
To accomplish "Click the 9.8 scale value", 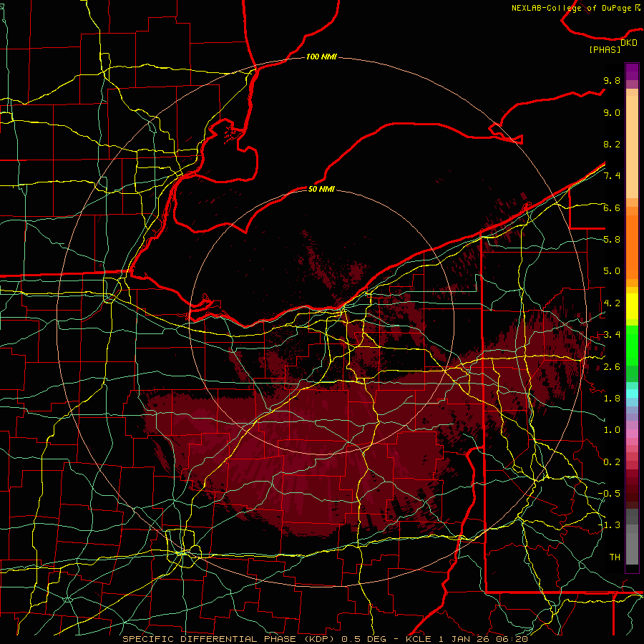I will (612, 81).
